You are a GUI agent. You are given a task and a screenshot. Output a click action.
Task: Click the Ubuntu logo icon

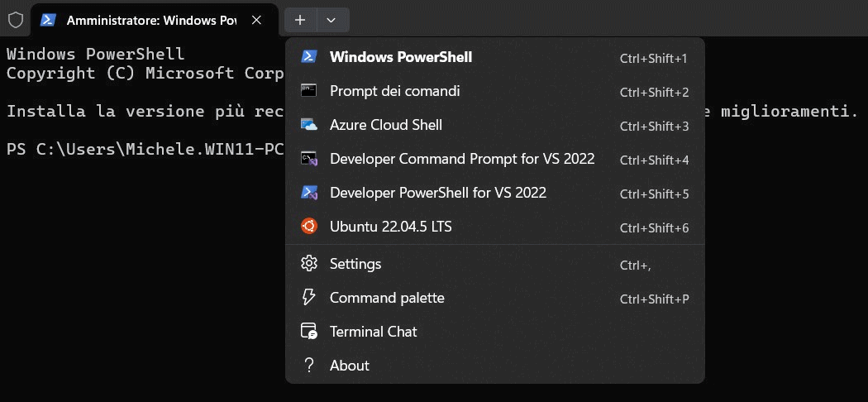click(309, 227)
